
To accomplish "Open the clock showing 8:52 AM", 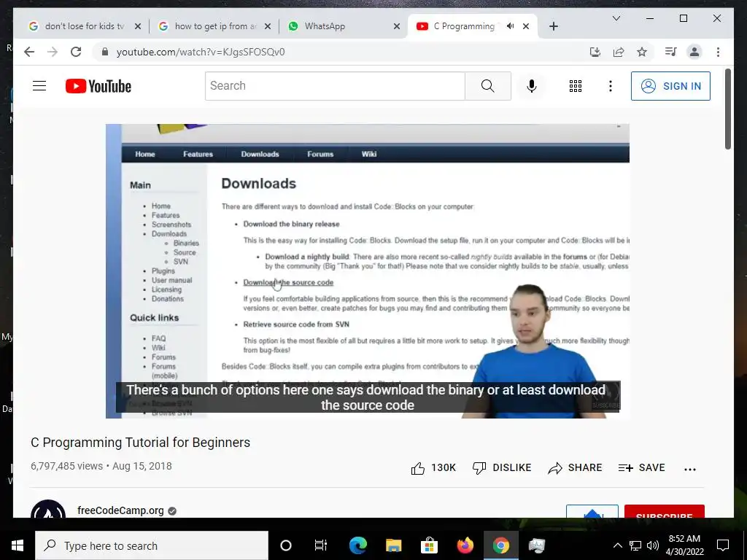I will pos(684,545).
